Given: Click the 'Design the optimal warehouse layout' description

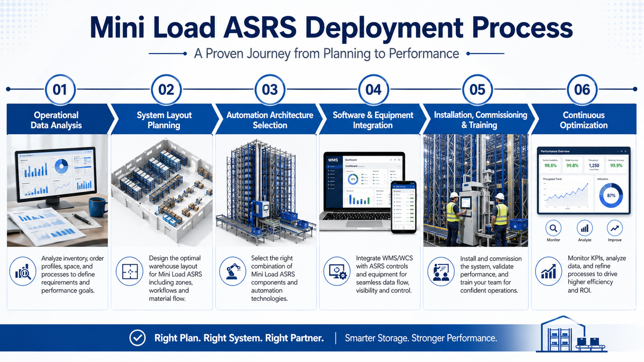Looking at the screenshot, I should (x=177, y=279).
